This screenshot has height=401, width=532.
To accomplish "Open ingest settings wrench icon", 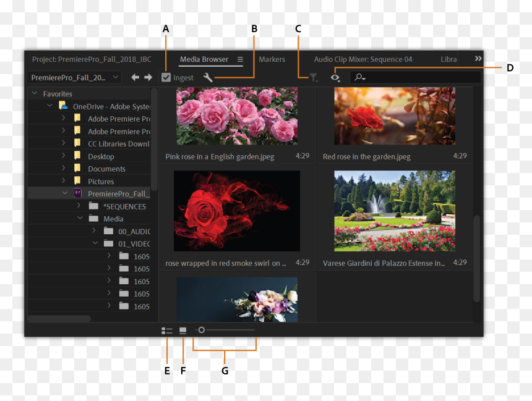I will pyautogui.click(x=208, y=78).
